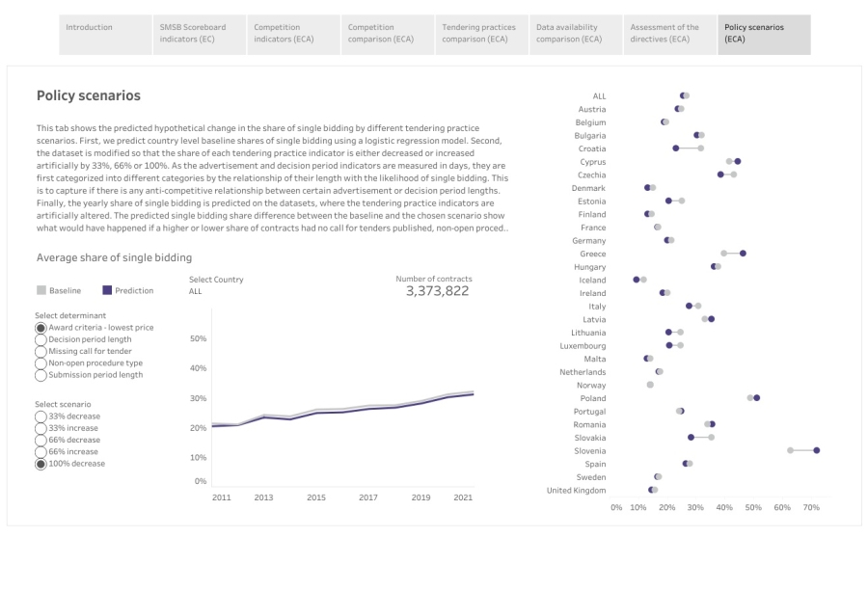Choose Missing call for tender determinant
Viewport: 868px width, 591px height.
(x=41, y=351)
